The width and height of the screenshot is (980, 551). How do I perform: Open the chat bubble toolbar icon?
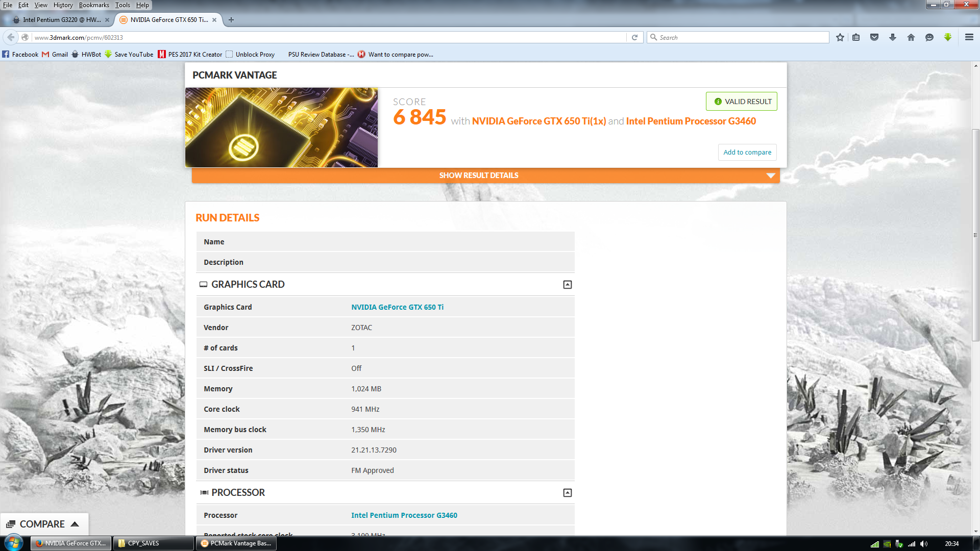pos(929,37)
